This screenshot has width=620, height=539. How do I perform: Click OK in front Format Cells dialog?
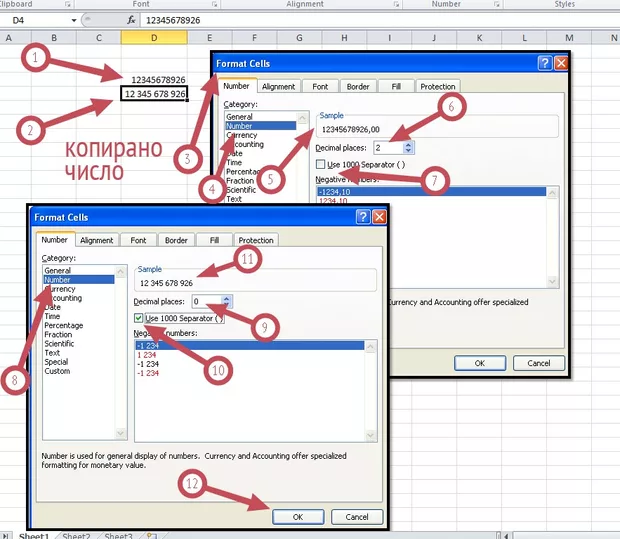click(x=298, y=517)
